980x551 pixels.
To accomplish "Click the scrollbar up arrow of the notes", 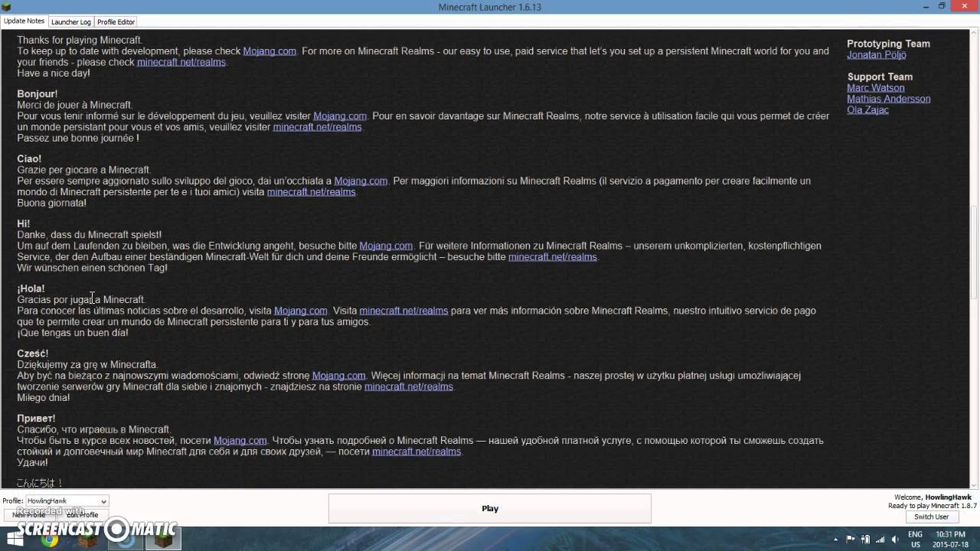I will [974, 34].
